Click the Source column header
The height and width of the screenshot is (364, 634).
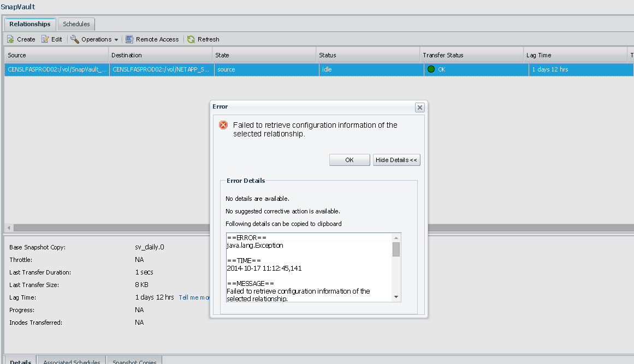17,55
